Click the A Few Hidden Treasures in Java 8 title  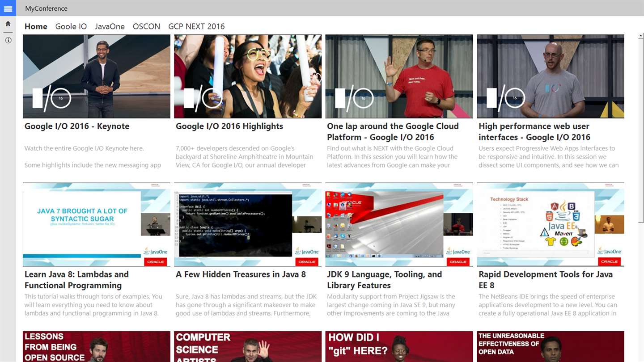[241, 274]
